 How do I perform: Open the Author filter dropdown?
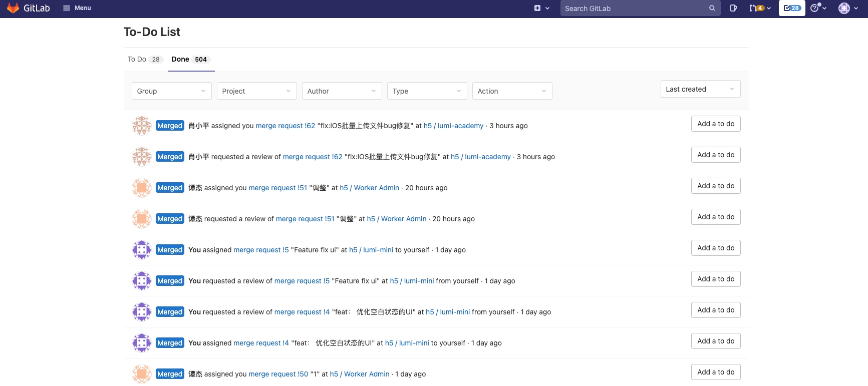click(342, 91)
